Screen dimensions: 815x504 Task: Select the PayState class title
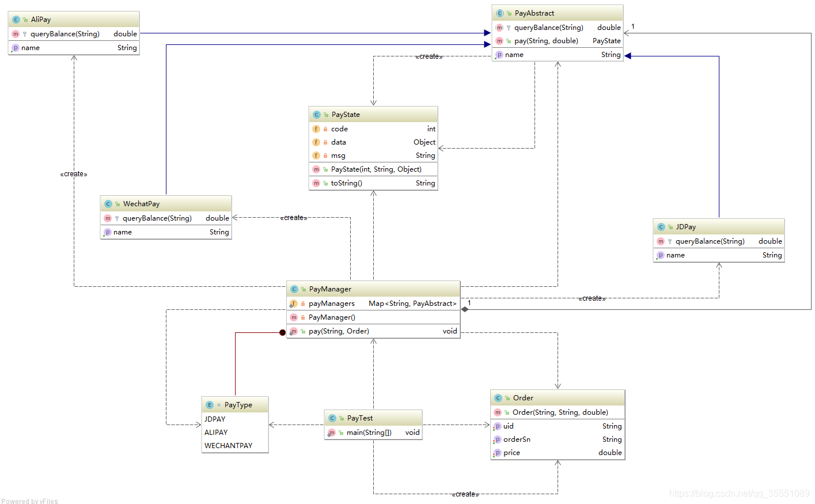(x=346, y=115)
